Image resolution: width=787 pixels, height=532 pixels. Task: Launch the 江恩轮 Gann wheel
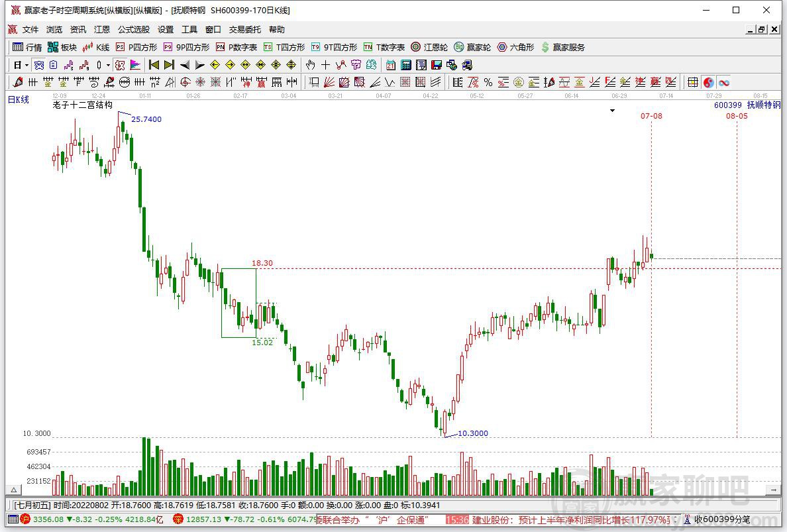tap(429, 47)
